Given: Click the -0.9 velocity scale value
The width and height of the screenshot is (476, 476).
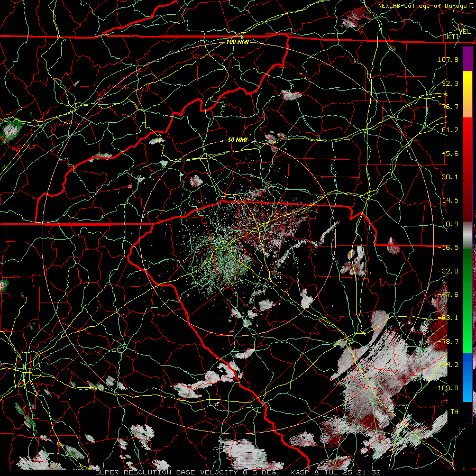Looking at the screenshot, I should point(450,224).
